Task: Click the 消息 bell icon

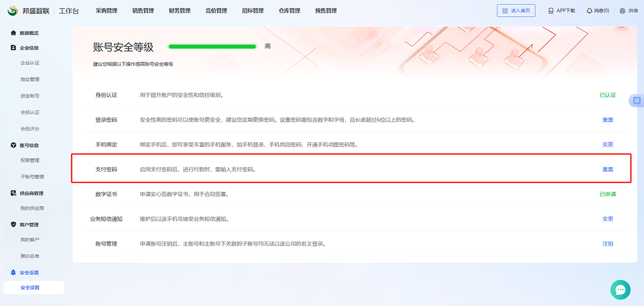Action: click(x=589, y=11)
